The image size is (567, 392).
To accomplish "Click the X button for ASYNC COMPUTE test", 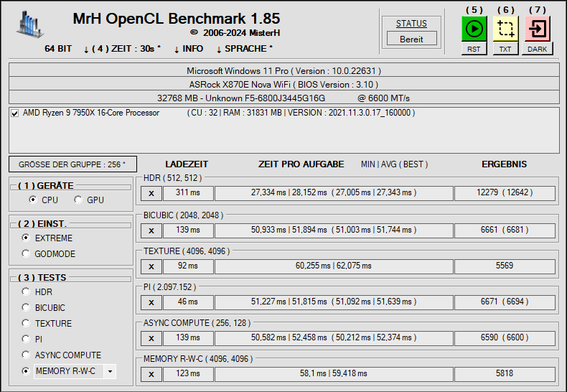I will (x=151, y=338).
